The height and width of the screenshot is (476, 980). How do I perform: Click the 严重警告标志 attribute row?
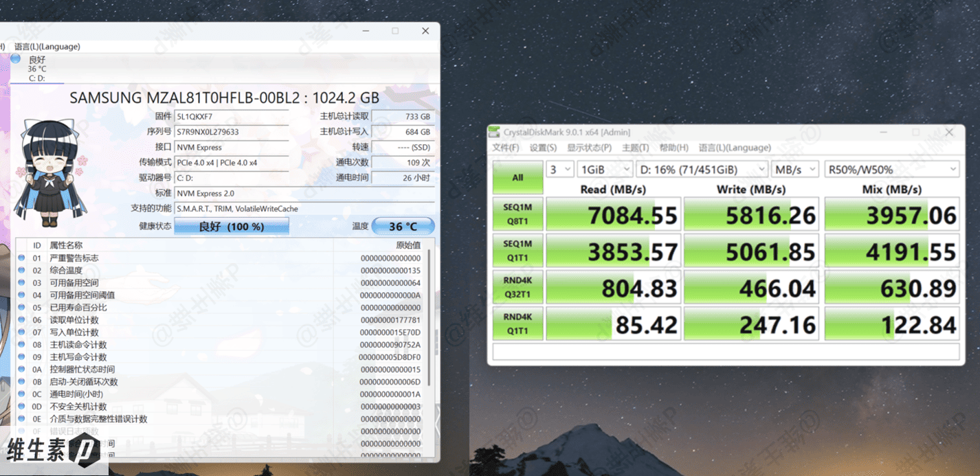(x=220, y=258)
